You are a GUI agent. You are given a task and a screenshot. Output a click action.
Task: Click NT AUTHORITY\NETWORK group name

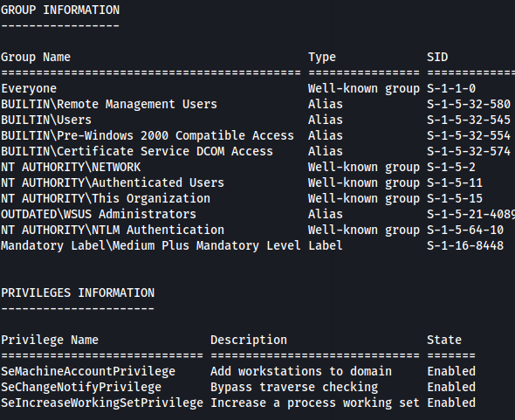71,168
